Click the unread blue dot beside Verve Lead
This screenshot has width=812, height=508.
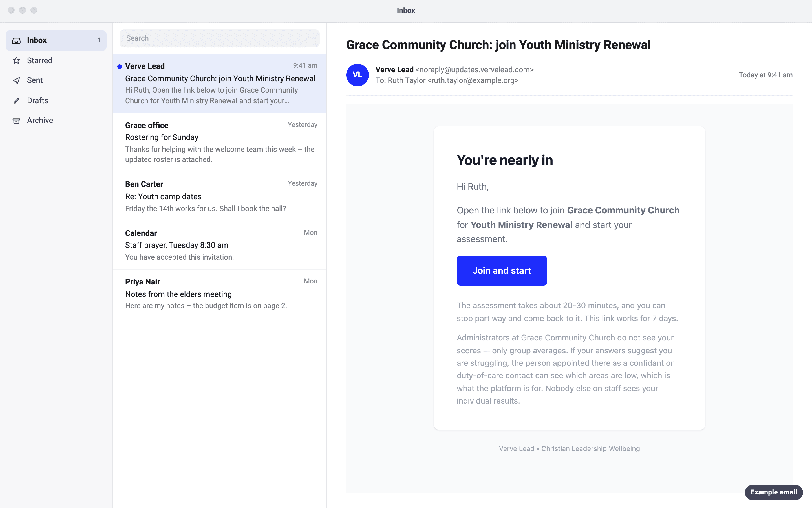click(120, 67)
